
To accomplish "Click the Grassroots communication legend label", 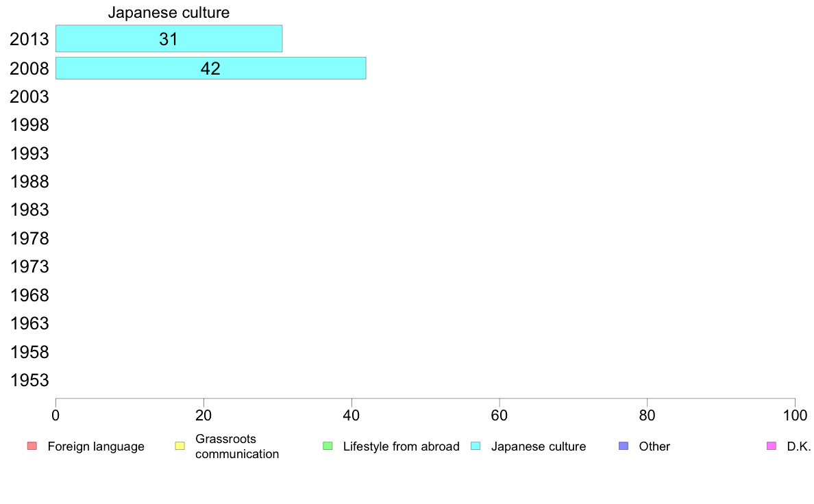I will click(237, 446).
